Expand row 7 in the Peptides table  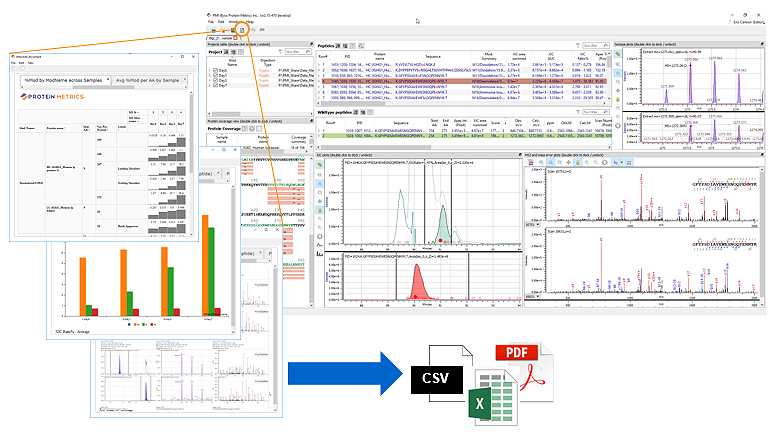[x=319, y=98]
